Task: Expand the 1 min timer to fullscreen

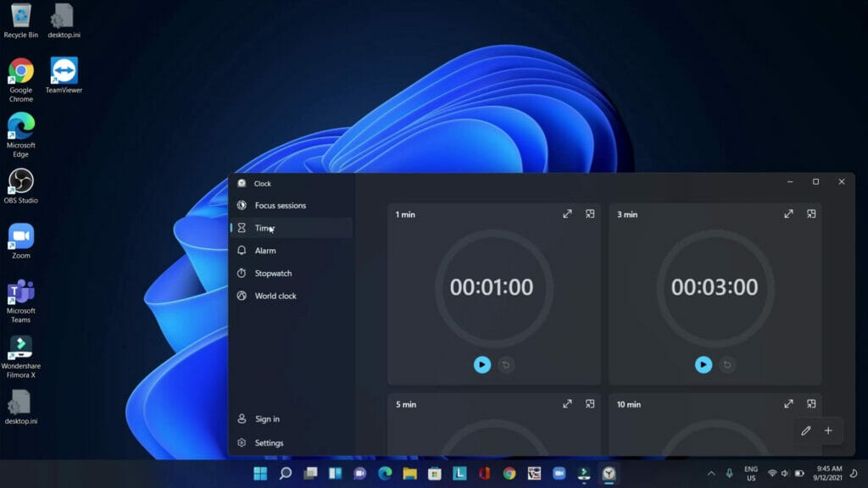Action: (567, 214)
